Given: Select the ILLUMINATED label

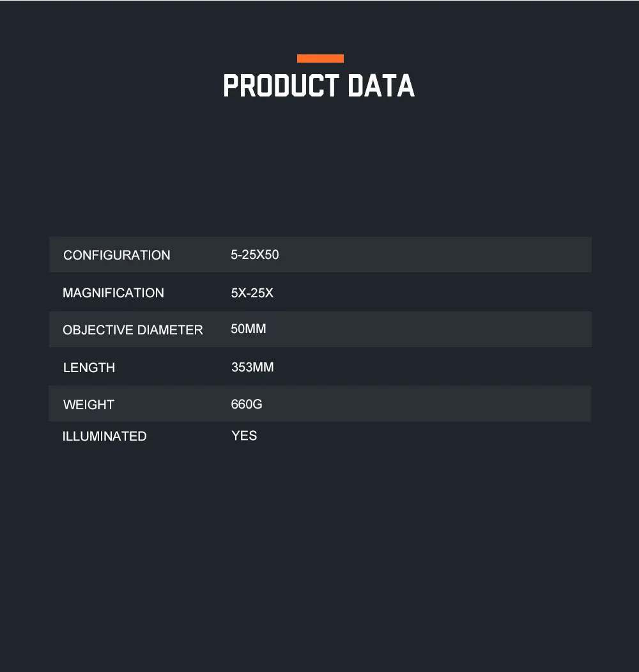Looking at the screenshot, I should coord(105,436).
